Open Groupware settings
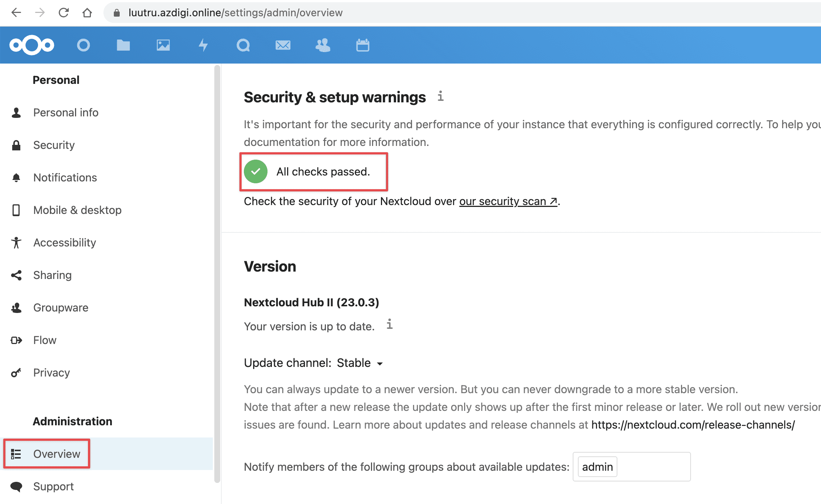This screenshot has height=504, width=821. 106,307
